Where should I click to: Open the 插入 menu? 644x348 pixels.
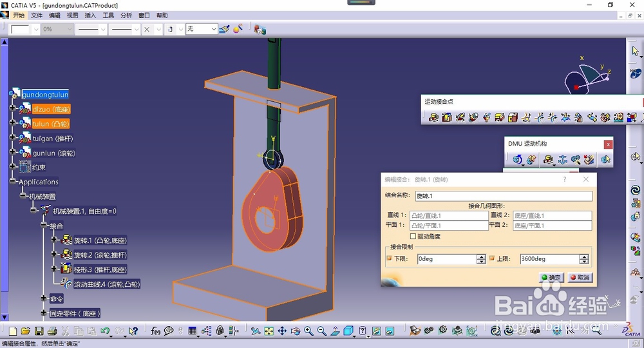point(90,15)
